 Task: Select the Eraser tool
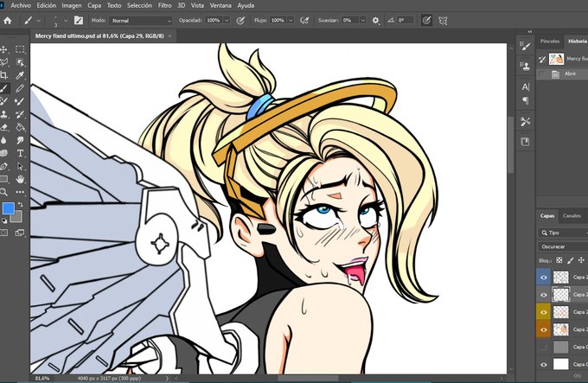pyautogui.click(x=3, y=127)
